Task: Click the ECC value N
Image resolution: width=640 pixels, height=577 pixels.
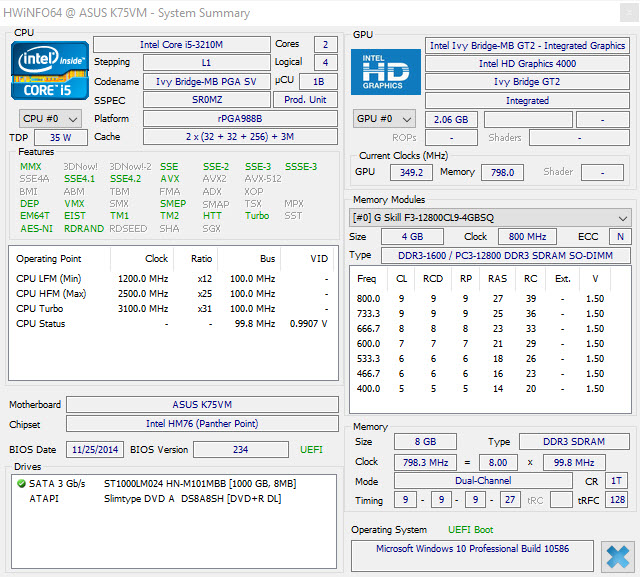Action: point(620,237)
